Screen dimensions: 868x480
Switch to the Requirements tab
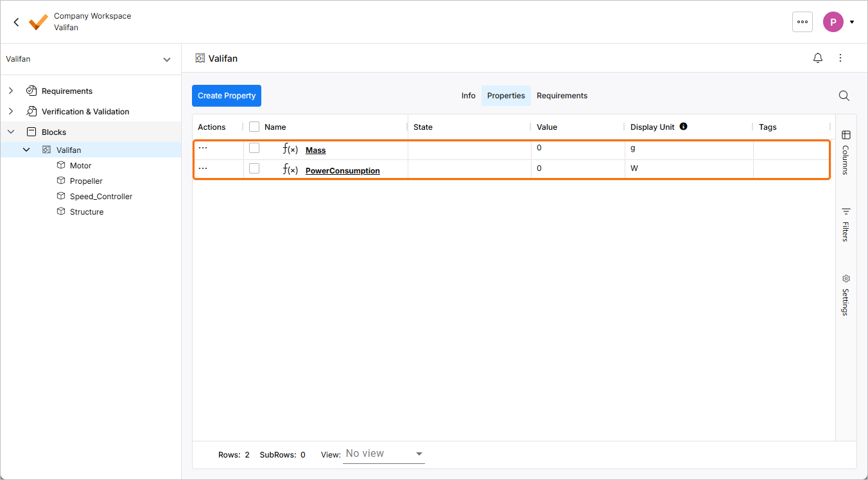(562, 96)
